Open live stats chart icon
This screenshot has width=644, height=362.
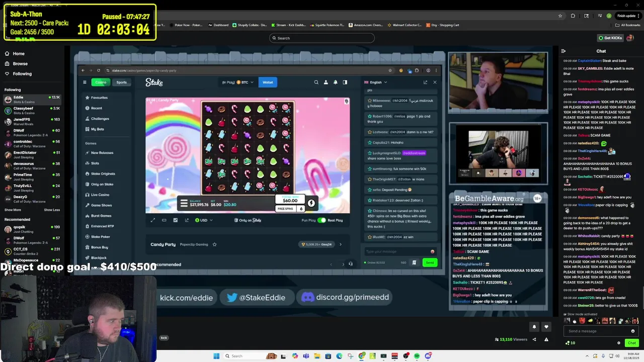tap(175, 220)
